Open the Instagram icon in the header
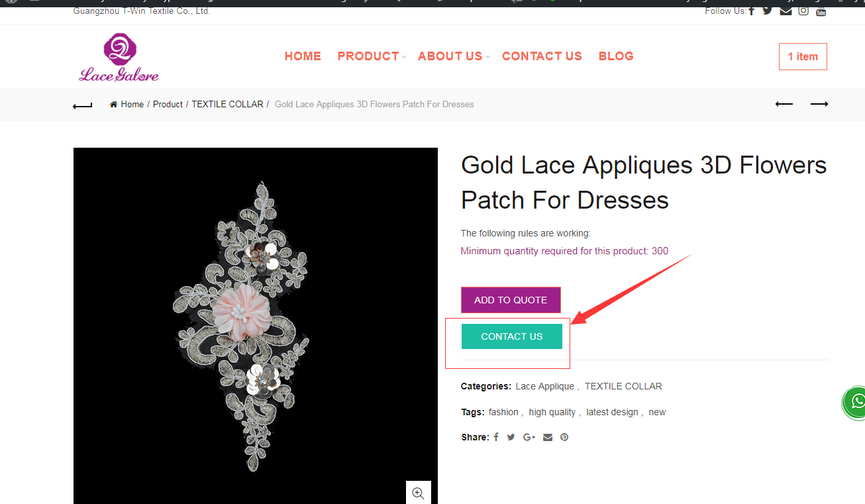The width and height of the screenshot is (865, 504). (803, 11)
